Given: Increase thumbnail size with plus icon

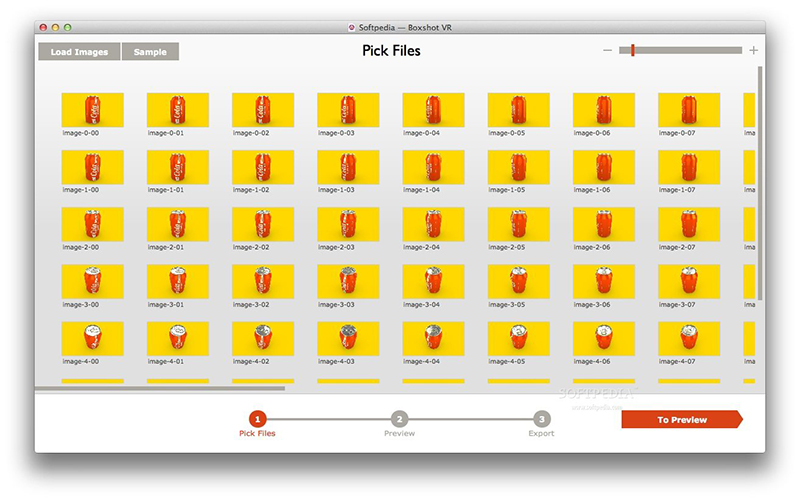Looking at the screenshot, I should [754, 50].
